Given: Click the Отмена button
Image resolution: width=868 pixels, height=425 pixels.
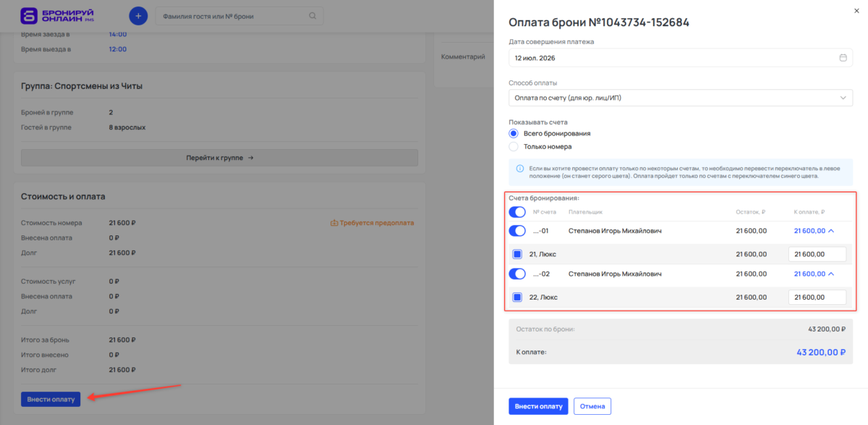Looking at the screenshot, I should 592,406.
